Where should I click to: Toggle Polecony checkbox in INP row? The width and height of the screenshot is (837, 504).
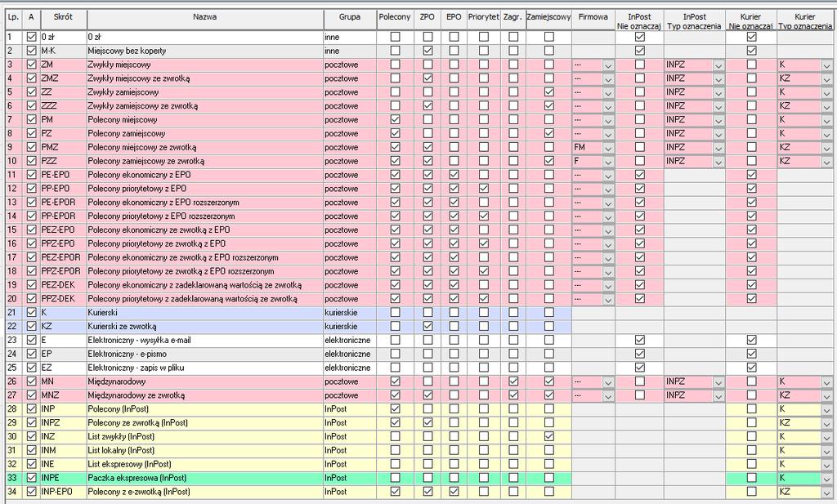(395, 408)
